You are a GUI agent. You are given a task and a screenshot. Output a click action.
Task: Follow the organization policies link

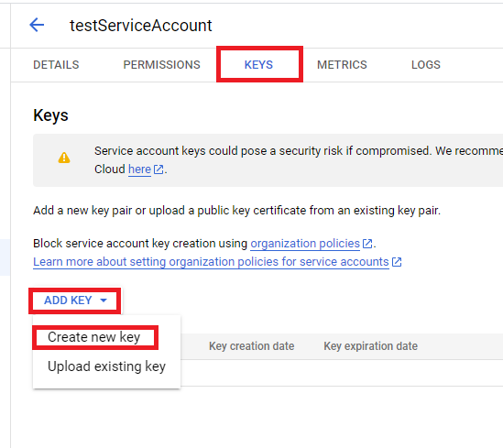pyautogui.click(x=305, y=244)
